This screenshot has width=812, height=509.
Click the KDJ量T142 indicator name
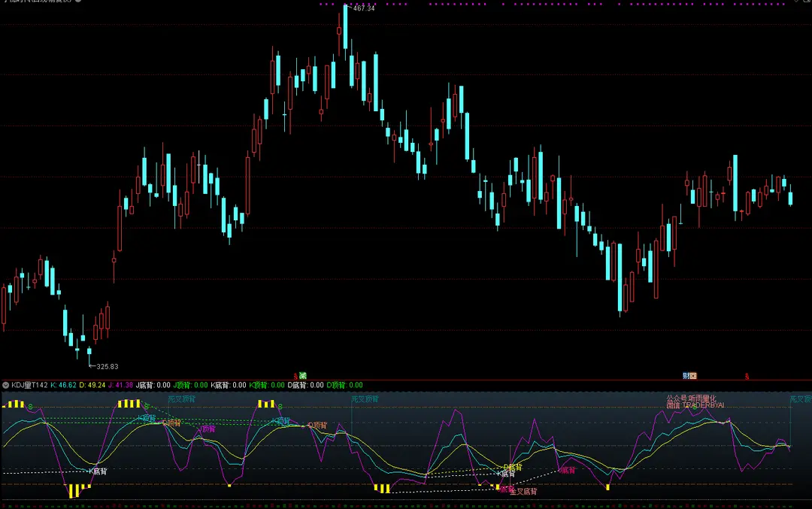tap(29, 385)
